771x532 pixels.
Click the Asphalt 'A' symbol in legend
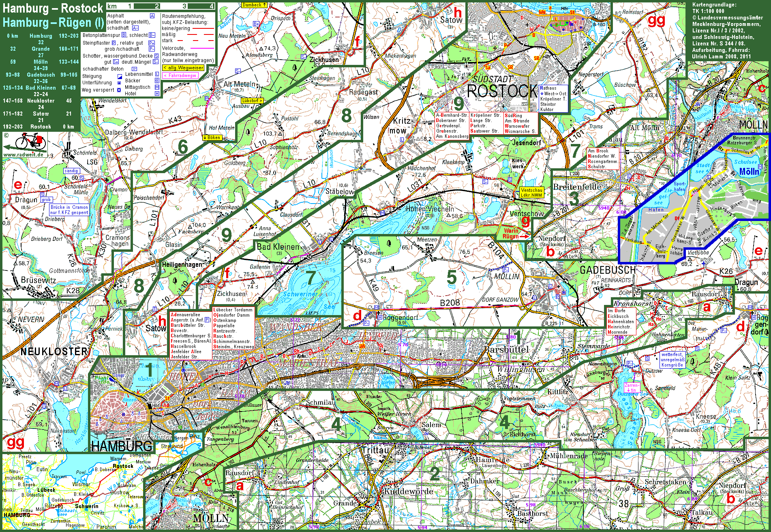click(152, 16)
